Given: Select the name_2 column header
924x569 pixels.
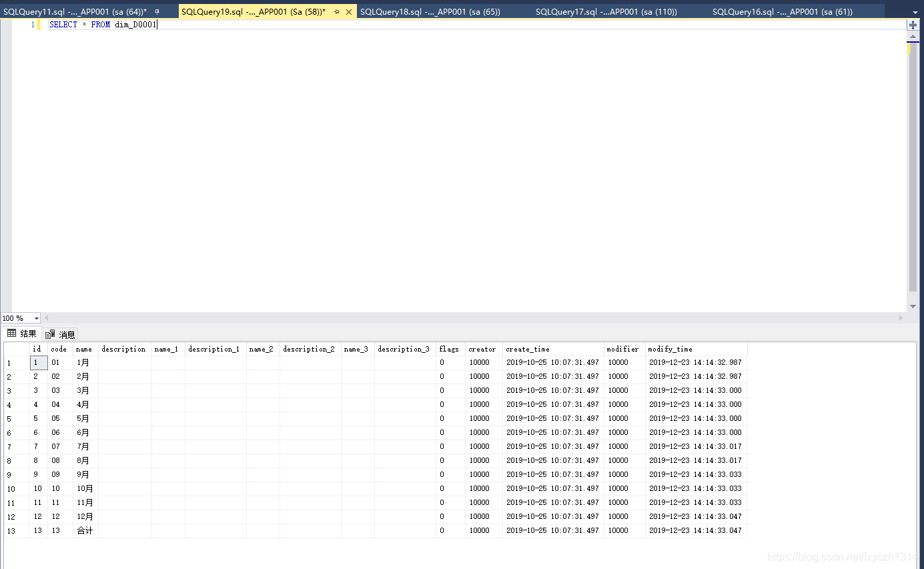Looking at the screenshot, I should click(263, 349).
